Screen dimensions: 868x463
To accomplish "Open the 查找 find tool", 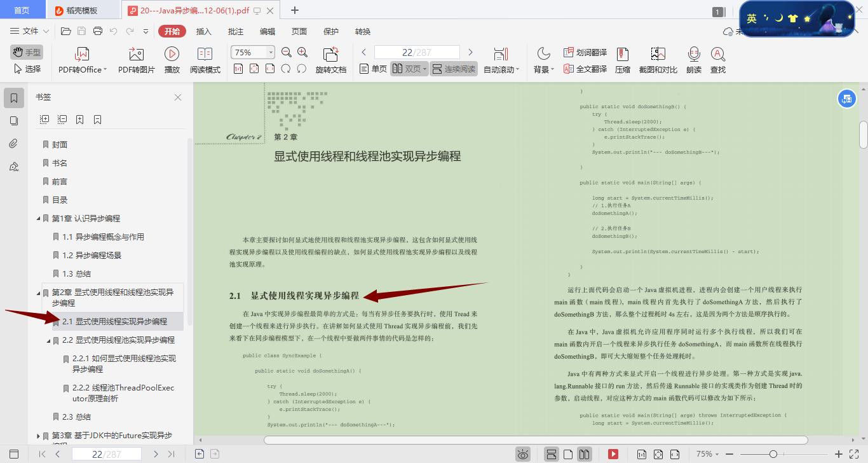I will [x=718, y=60].
